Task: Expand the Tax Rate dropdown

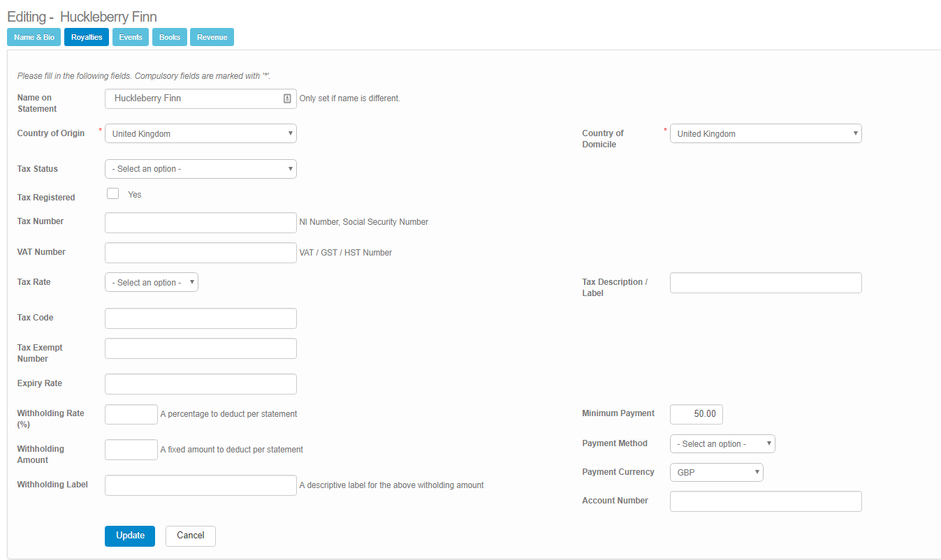Action: [152, 282]
